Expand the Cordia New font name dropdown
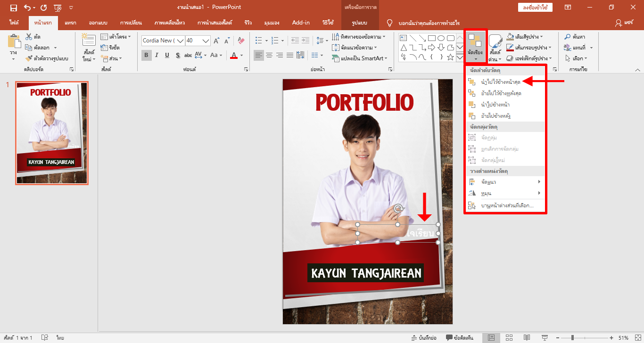Viewport: 644px width, 343px height. pyautogui.click(x=180, y=41)
